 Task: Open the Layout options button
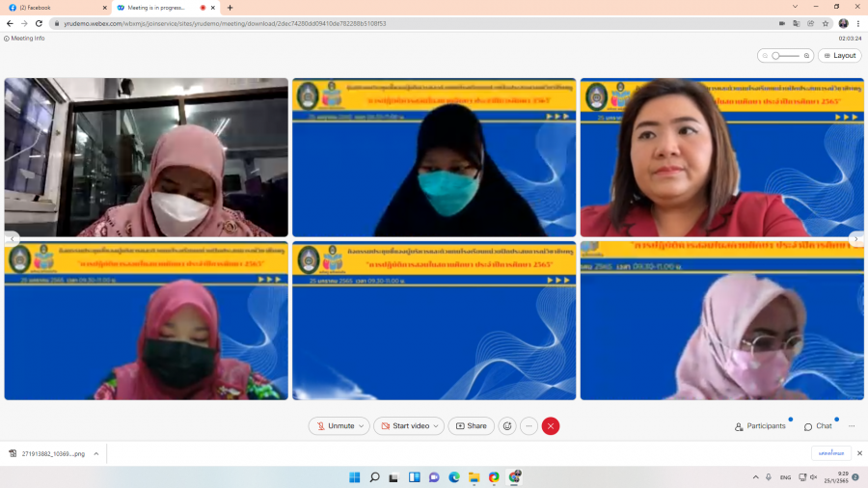(839, 56)
